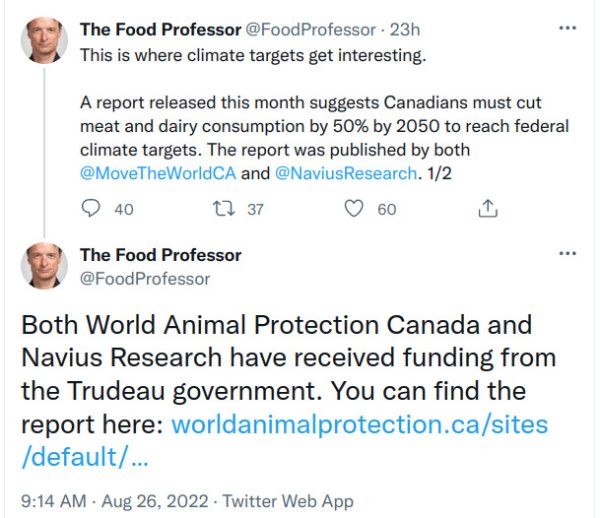Like the climate targets tweet

click(354, 209)
